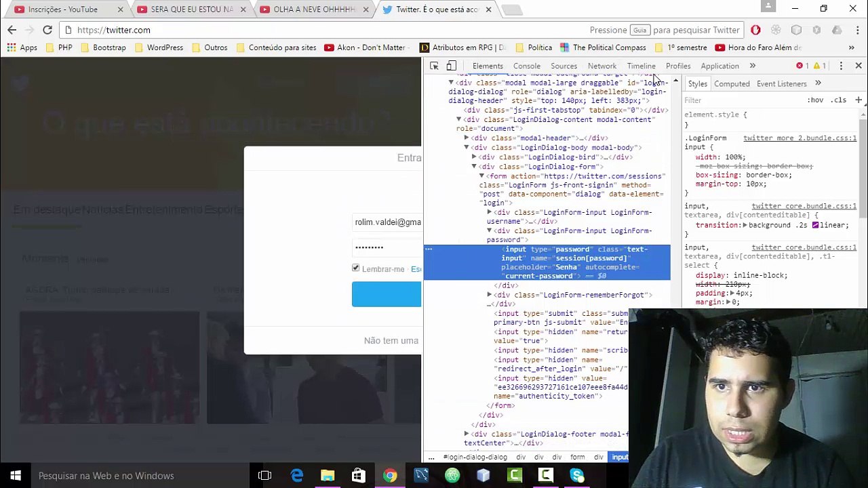Expand the transition background property triangle

(745, 225)
